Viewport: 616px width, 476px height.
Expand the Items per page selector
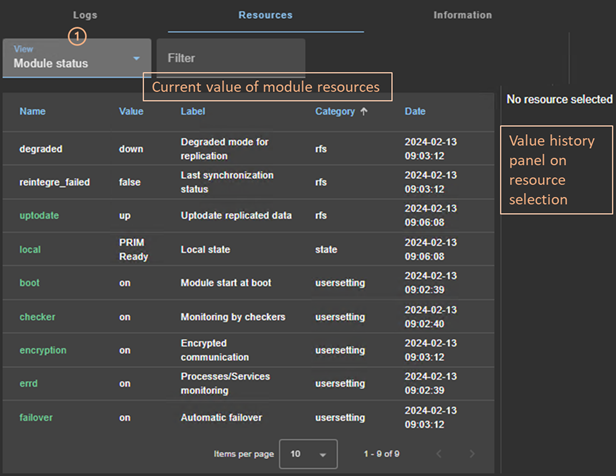tap(308, 454)
